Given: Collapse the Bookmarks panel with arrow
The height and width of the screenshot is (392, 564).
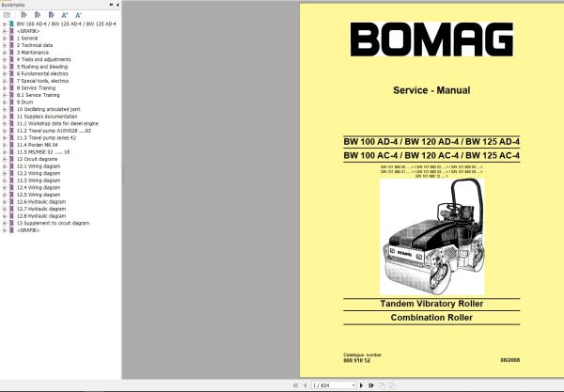Looking at the screenshot, I should (x=117, y=5).
